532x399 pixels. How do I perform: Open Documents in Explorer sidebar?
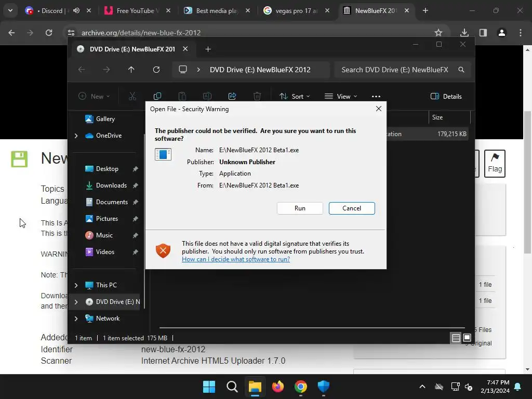click(x=112, y=202)
